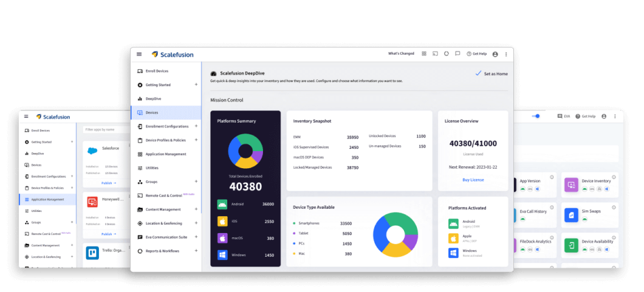Image resolution: width=644 pixels, height=292 pixels.
Task: Click Locked/Managed Devices row in Inventory Snapshot
Action: [x=326, y=168]
